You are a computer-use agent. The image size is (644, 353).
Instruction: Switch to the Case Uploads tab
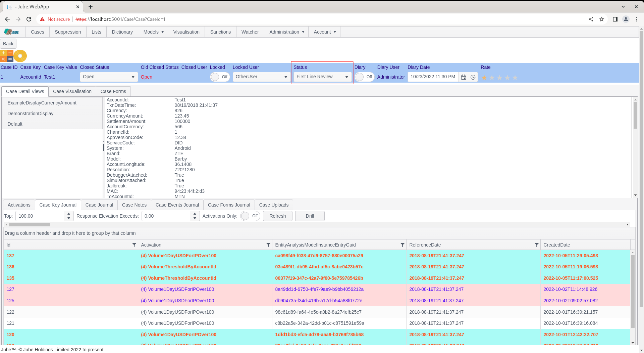pos(274,205)
